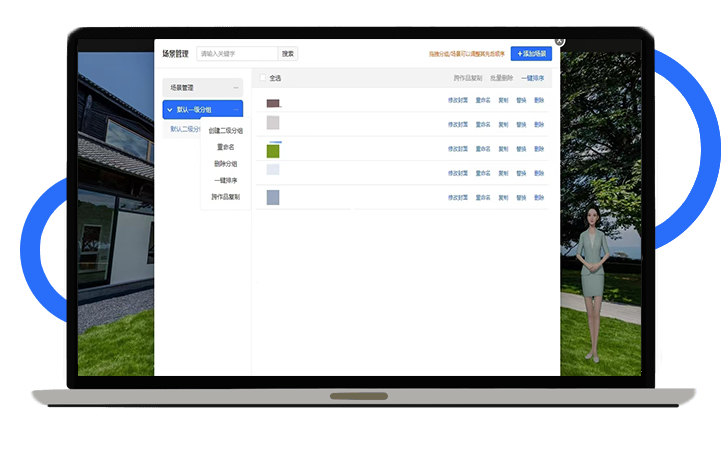Viewport: 728px width, 460px height.
Task: Close the 场景管理 dialog with the X icon
Action: point(559,41)
